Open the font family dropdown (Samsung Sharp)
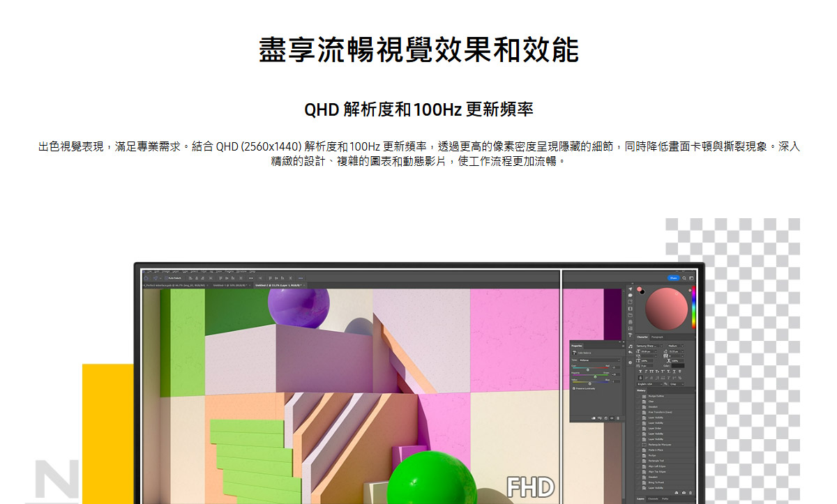837x504 pixels. coord(649,346)
